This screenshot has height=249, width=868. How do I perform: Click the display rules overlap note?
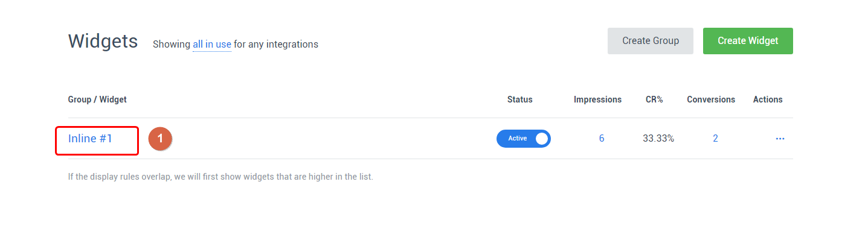(x=220, y=177)
